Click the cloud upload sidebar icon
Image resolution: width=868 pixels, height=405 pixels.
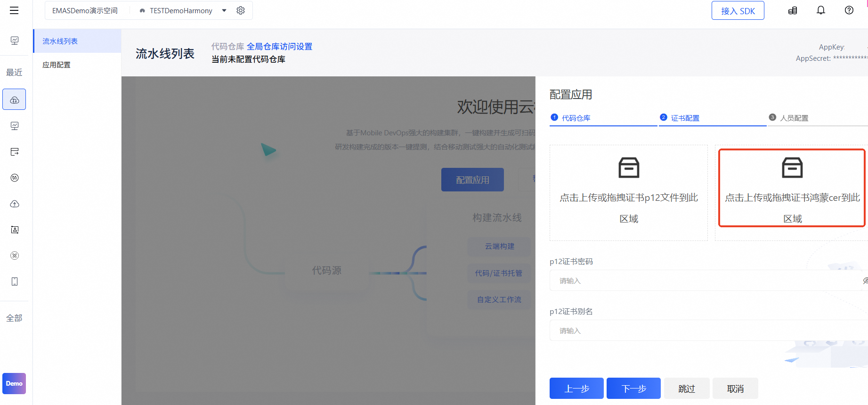(x=15, y=204)
